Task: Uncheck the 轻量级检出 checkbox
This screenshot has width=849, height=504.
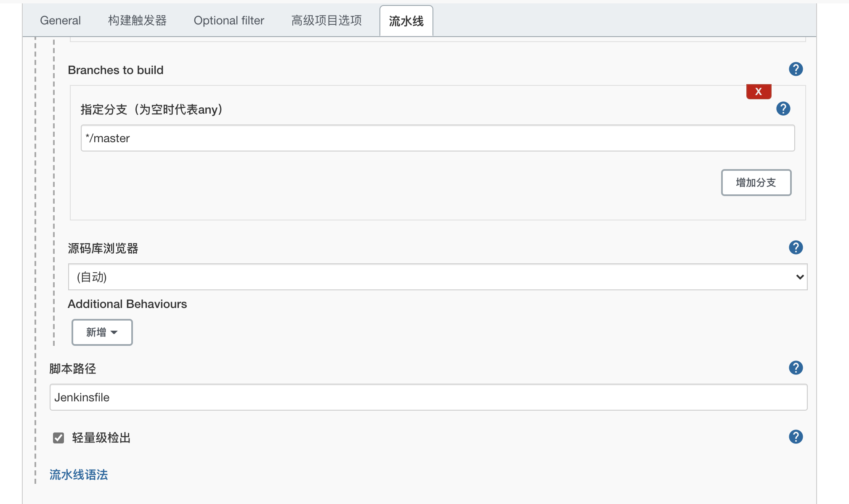Action: [x=58, y=438]
